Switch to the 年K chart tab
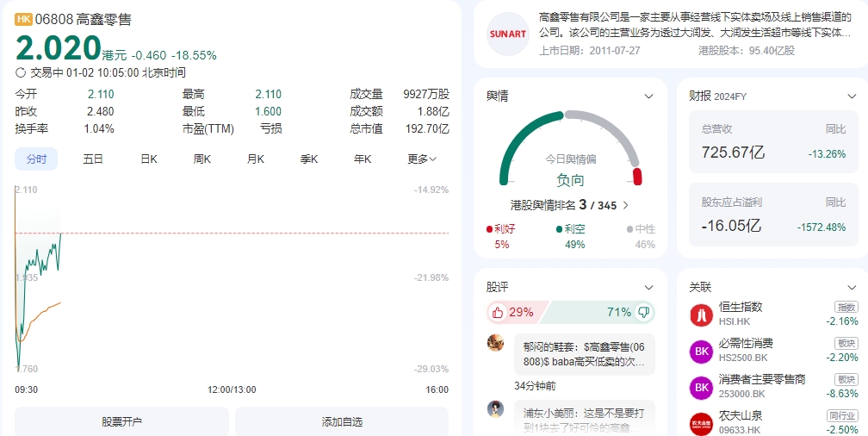This screenshot has height=436, width=868. pyautogui.click(x=363, y=159)
